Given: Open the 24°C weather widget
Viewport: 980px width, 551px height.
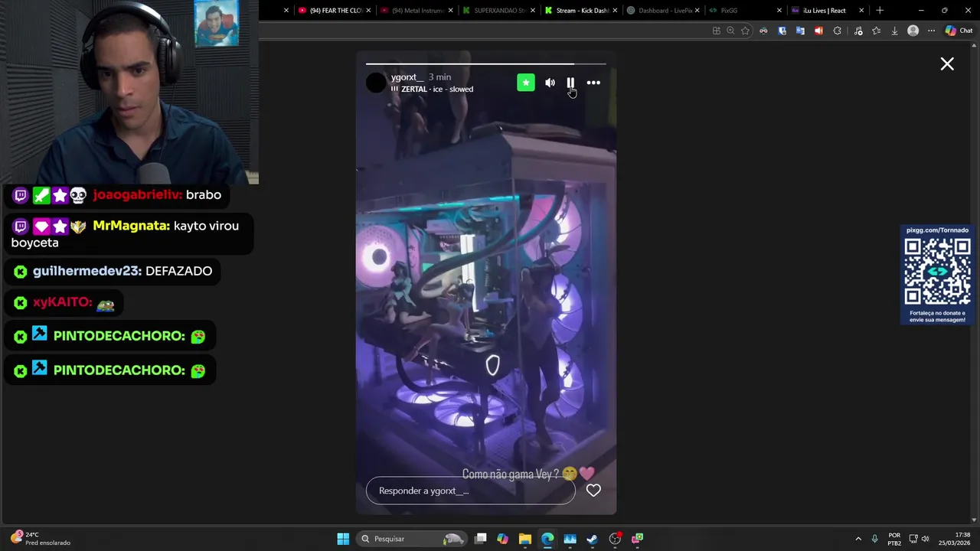Looking at the screenshot, I should click(x=41, y=539).
